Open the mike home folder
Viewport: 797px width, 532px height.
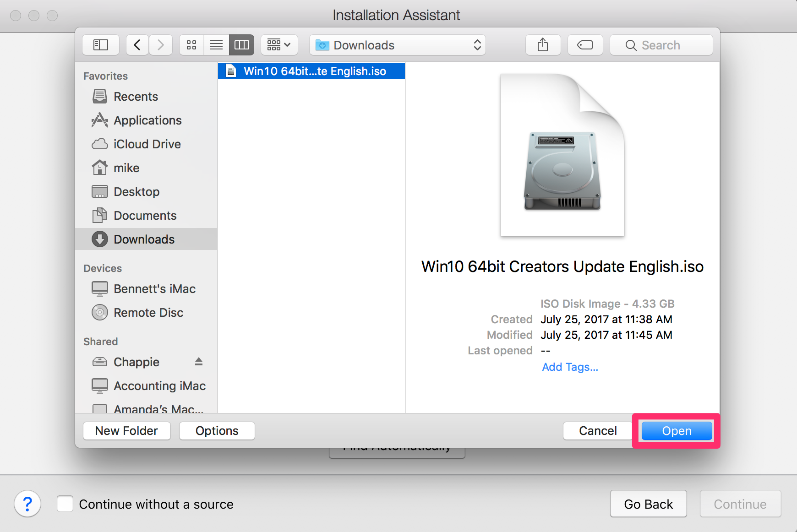[146, 168]
